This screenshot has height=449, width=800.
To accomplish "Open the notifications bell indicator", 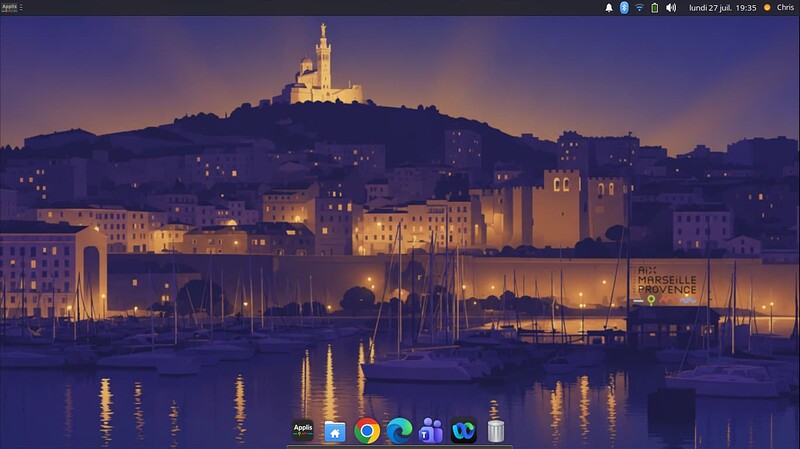I will pyautogui.click(x=609, y=8).
